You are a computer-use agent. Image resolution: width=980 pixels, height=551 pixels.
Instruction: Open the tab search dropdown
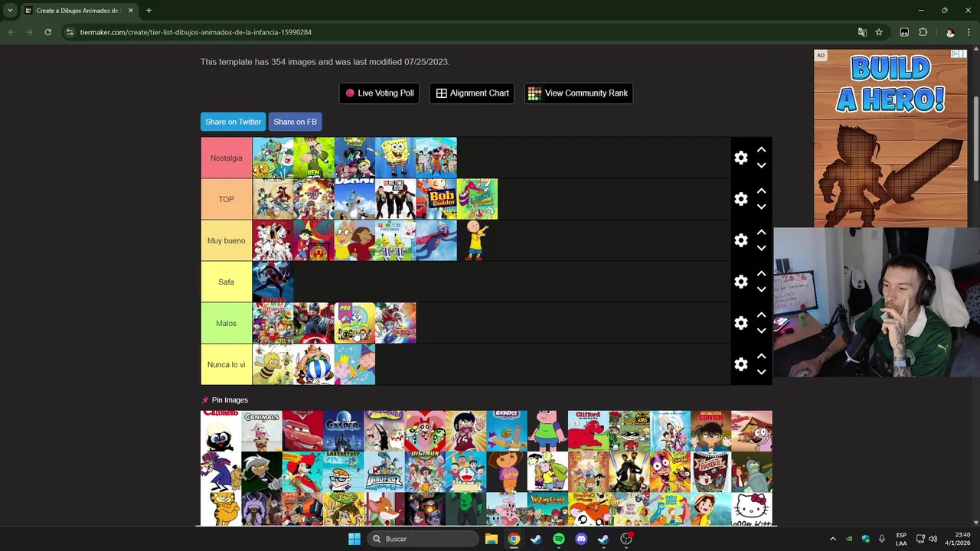tap(10, 11)
